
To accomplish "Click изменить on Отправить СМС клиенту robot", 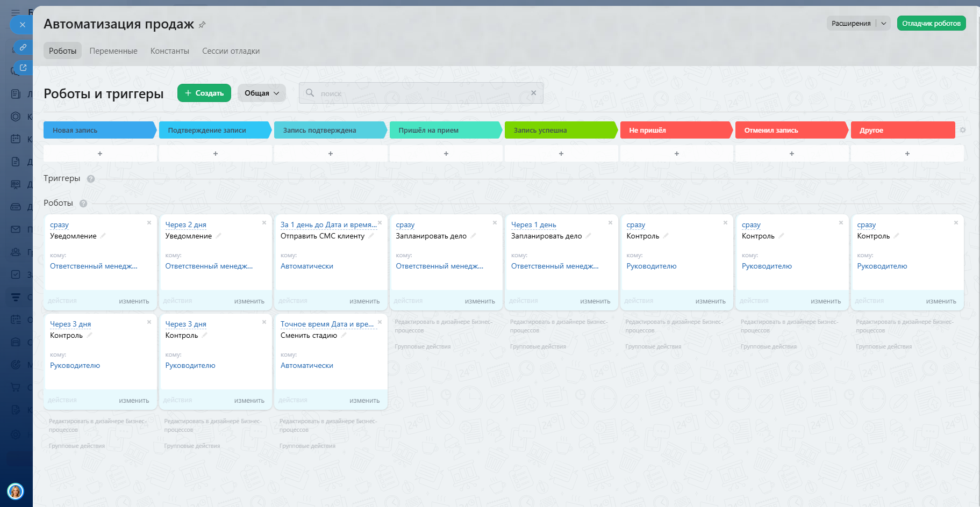I will [364, 301].
